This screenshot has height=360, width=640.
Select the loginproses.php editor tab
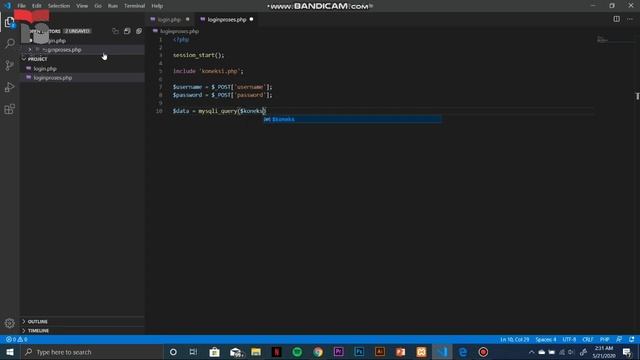coord(227,19)
